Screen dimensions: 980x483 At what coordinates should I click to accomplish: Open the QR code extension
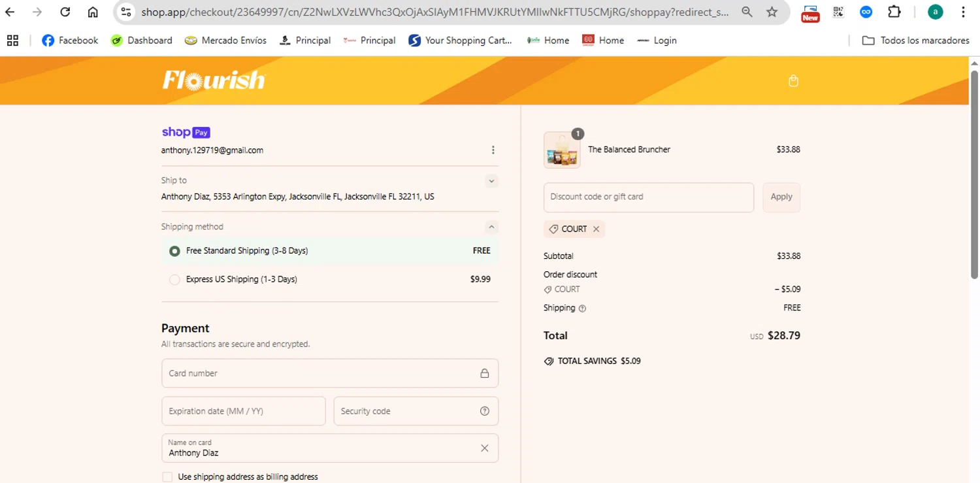(838, 12)
